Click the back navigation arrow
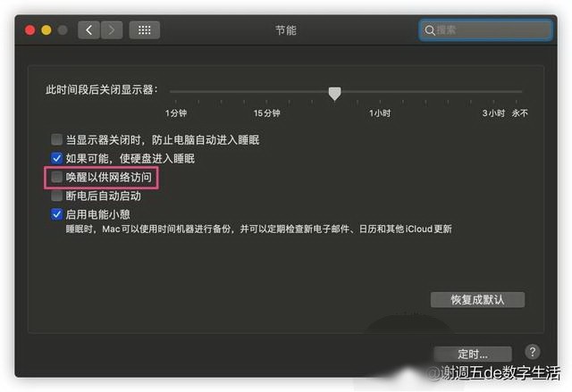 point(88,29)
